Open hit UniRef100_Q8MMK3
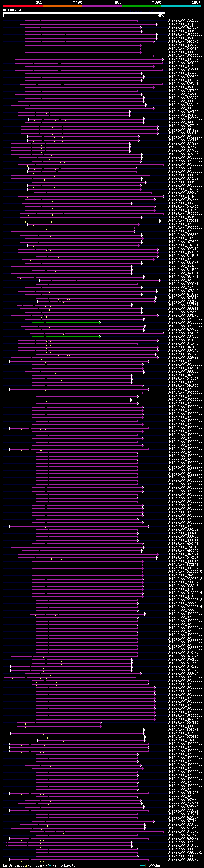This screenshot has width=204, height=868. 183,182
